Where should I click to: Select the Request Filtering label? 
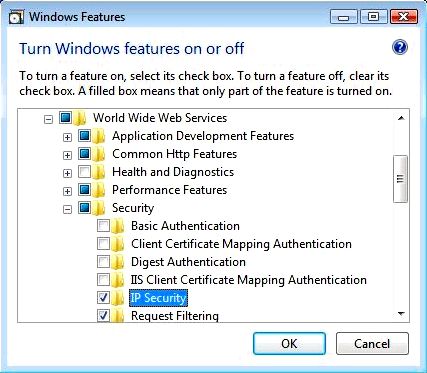175,315
